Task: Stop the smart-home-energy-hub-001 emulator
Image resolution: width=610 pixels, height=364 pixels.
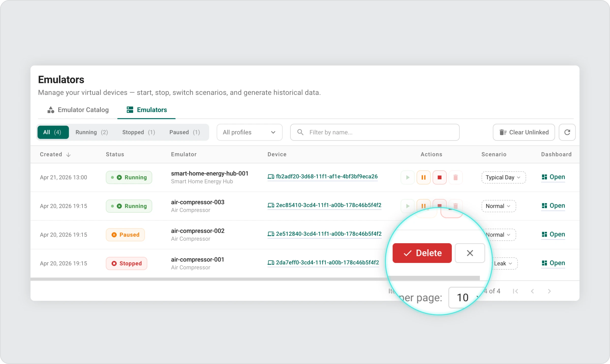Action: (x=439, y=177)
